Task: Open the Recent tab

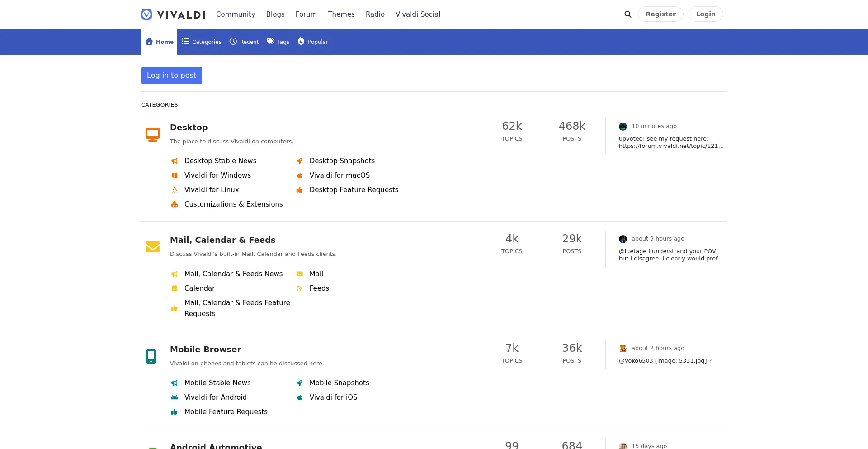Action: [244, 42]
